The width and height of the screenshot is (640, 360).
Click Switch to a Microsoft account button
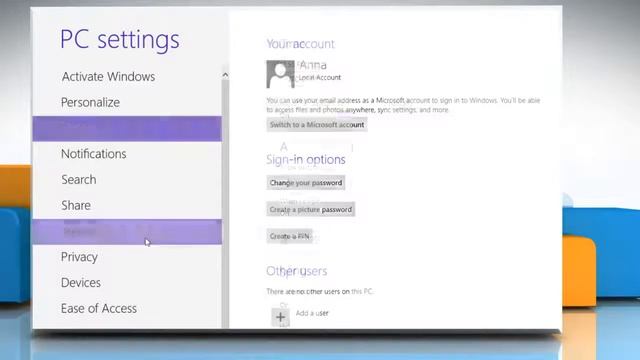pyautogui.click(x=317, y=124)
